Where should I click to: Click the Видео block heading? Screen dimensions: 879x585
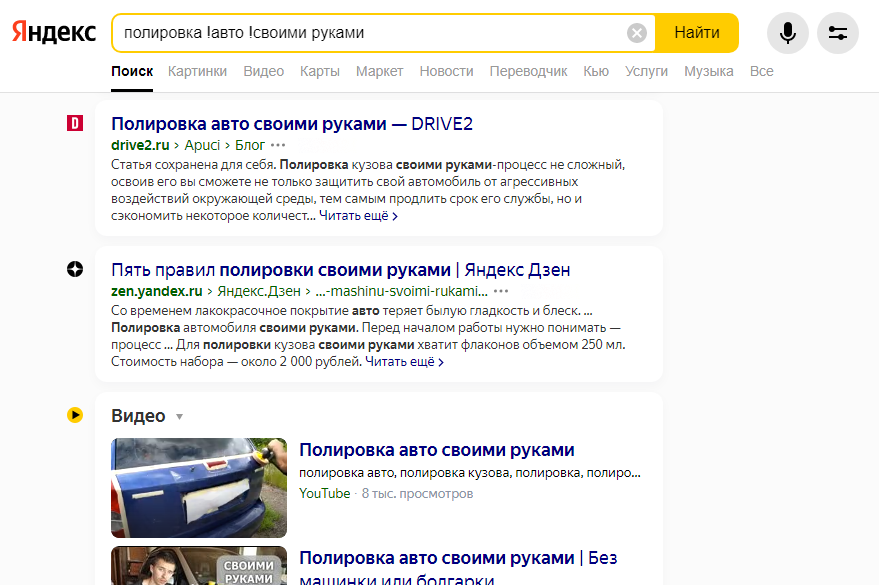tap(138, 416)
